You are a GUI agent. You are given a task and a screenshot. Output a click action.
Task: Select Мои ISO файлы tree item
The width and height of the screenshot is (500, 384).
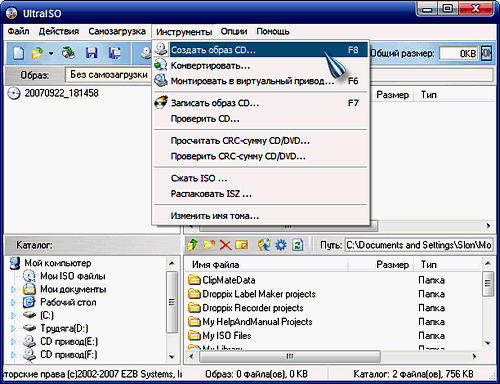point(73,276)
